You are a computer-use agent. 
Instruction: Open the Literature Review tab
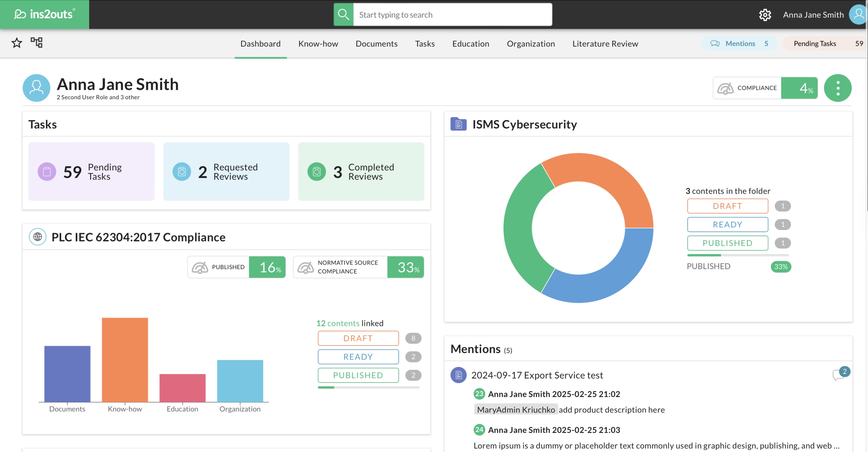605,44
